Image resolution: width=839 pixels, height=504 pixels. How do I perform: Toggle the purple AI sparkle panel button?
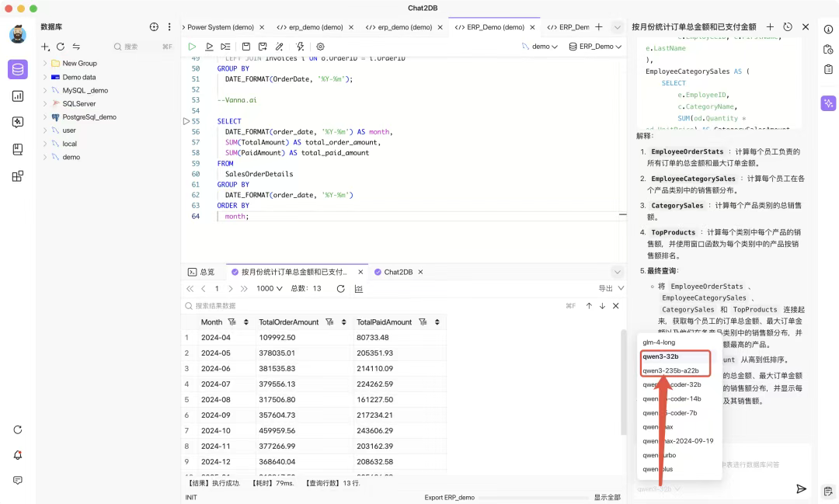pyautogui.click(x=828, y=103)
